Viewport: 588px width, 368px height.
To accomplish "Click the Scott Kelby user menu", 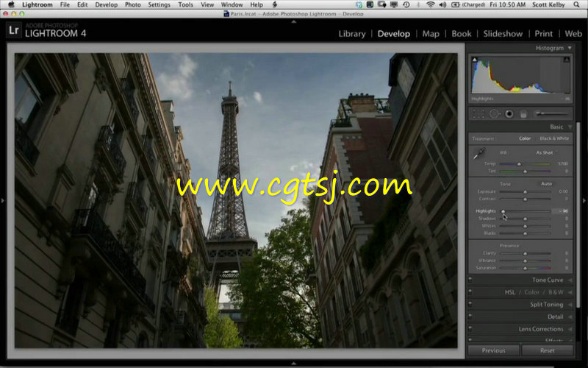I will pyautogui.click(x=548, y=4).
